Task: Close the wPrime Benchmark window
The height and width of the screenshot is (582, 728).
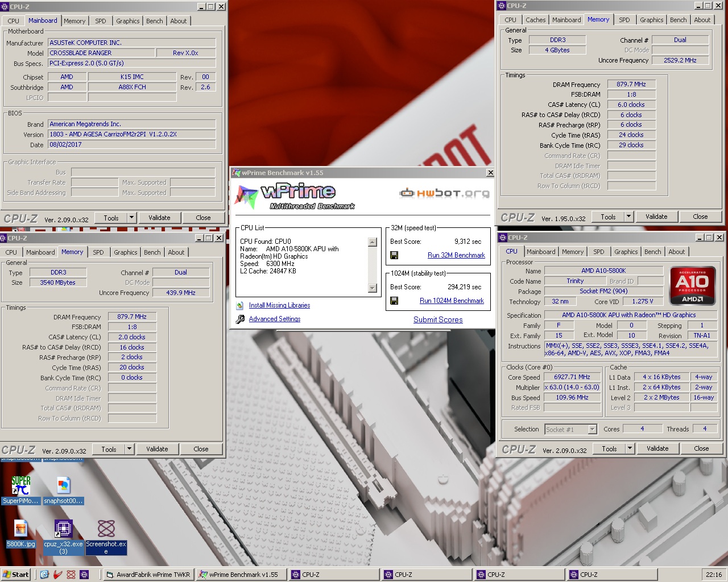Action: click(490, 173)
